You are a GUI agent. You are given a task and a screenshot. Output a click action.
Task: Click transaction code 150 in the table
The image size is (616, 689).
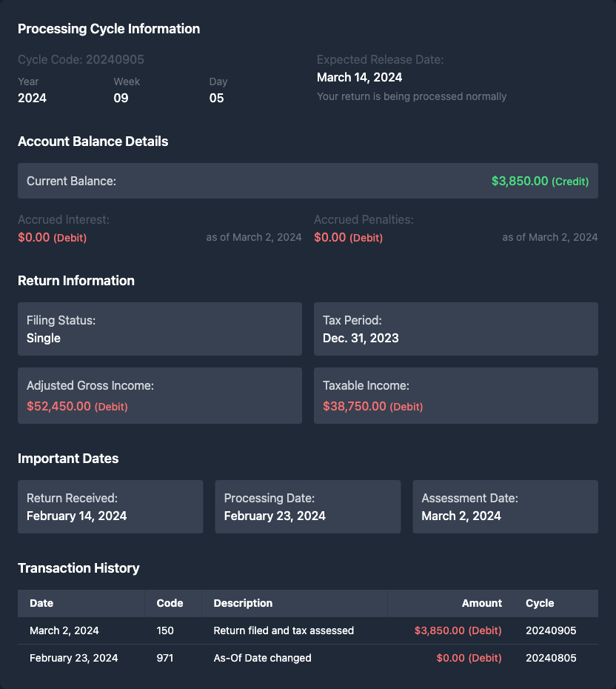pos(165,630)
